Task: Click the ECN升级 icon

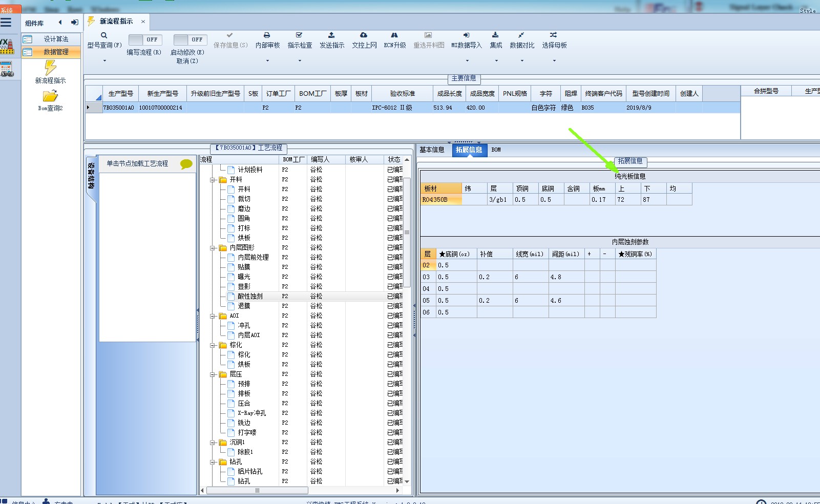Action: (394, 35)
